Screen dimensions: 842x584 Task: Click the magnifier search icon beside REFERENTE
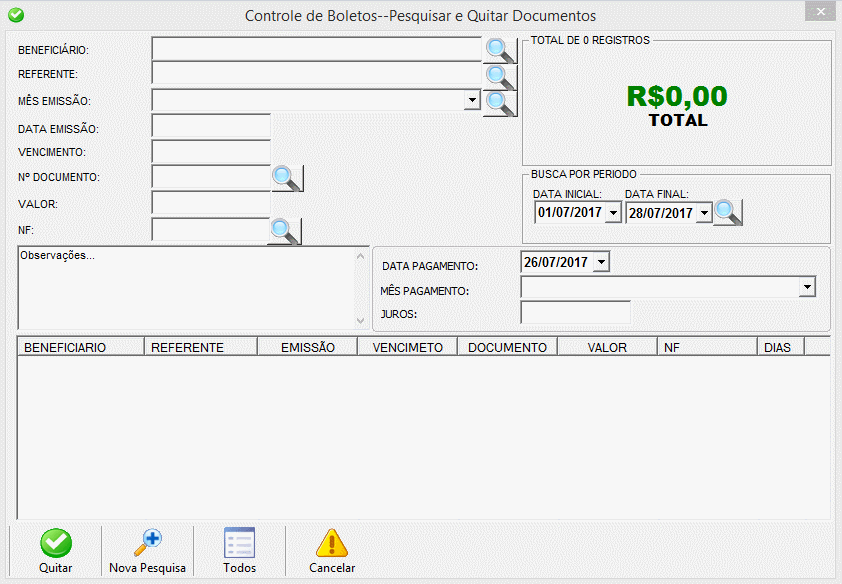[x=500, y=77]
